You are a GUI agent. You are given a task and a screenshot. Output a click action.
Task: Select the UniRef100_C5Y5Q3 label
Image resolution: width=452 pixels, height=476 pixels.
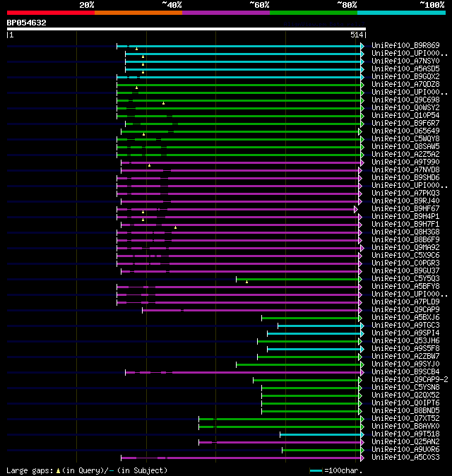pos(405,279)
